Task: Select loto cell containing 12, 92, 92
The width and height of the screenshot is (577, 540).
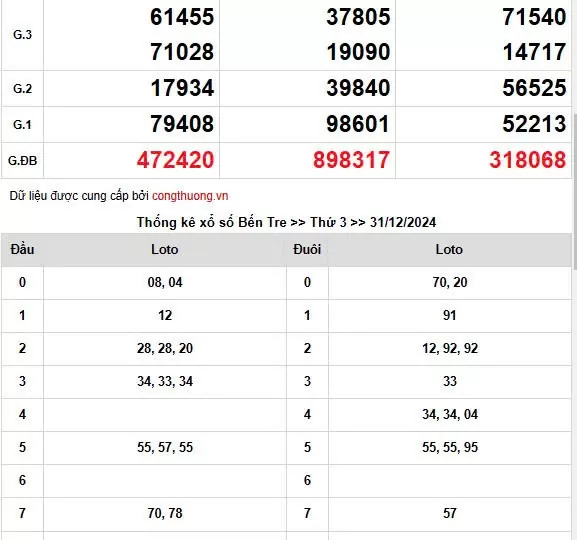Action: [450, 348]
